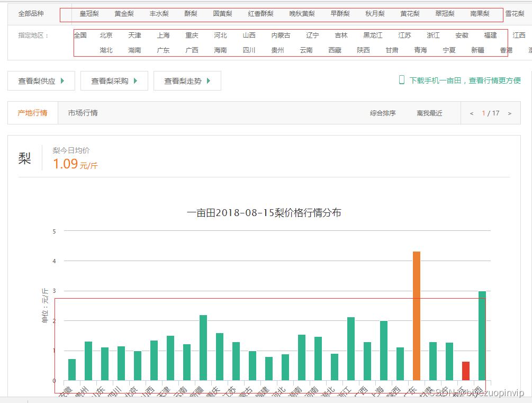This screenshot has height=403, width=532.
Task: Select the 产地行情 tab
Action: 32,113
